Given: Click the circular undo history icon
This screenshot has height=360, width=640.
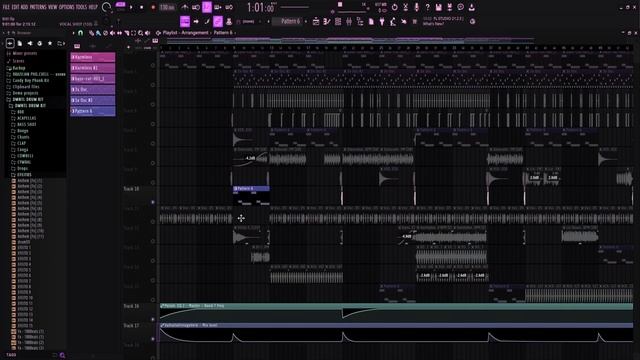Looking at the screenshot, I should tap(394, 7).
